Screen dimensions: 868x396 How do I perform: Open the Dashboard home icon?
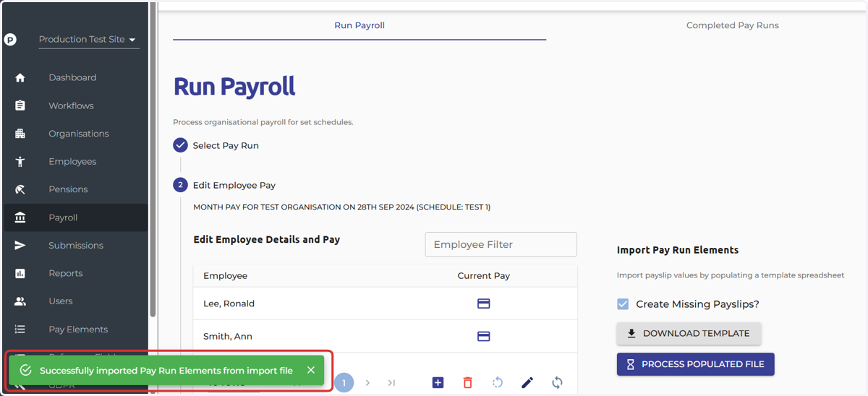point(20,77)
